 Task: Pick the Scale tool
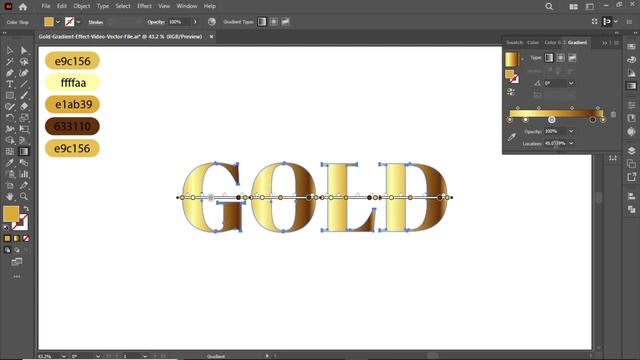coord(24,118)
